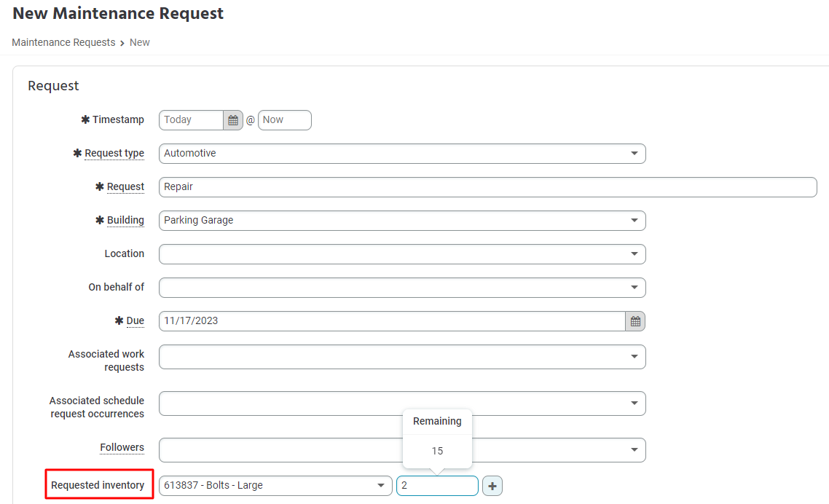Open the Due date calendar icon

coord(635,321)
